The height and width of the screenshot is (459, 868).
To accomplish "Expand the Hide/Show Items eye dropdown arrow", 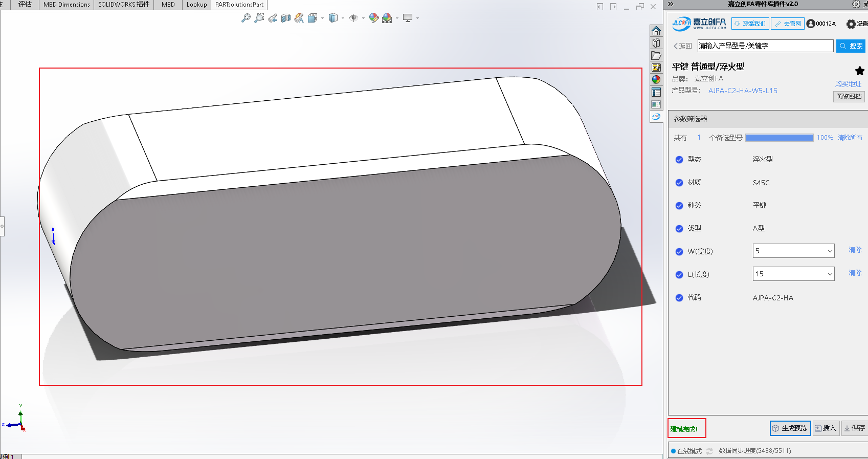I will coord(363,18).
